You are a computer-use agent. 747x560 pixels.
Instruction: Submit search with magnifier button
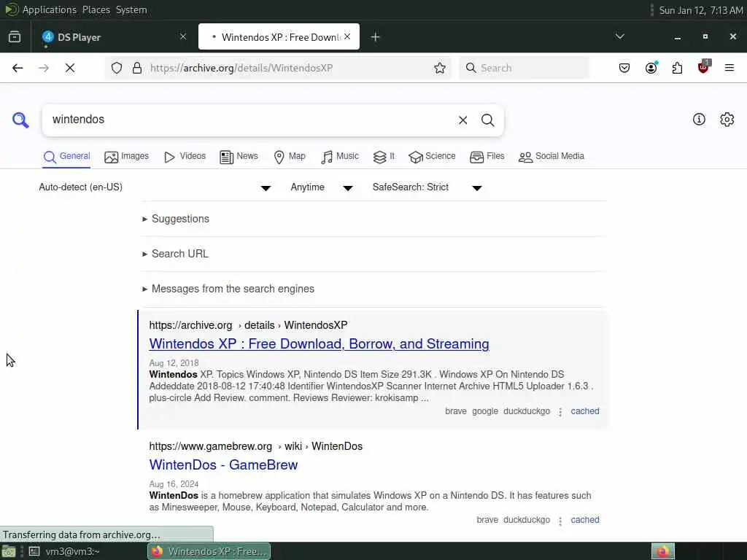click(487, 120)
